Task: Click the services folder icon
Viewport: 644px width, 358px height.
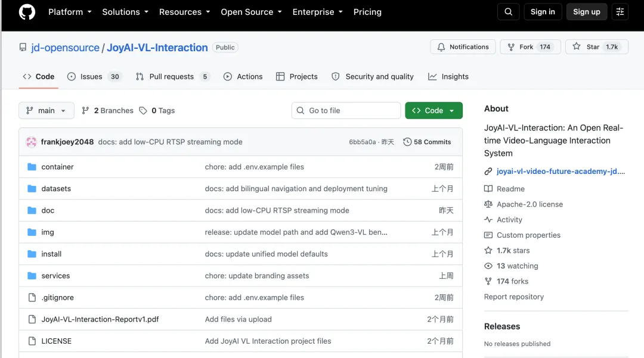Action: pos(32,276)
